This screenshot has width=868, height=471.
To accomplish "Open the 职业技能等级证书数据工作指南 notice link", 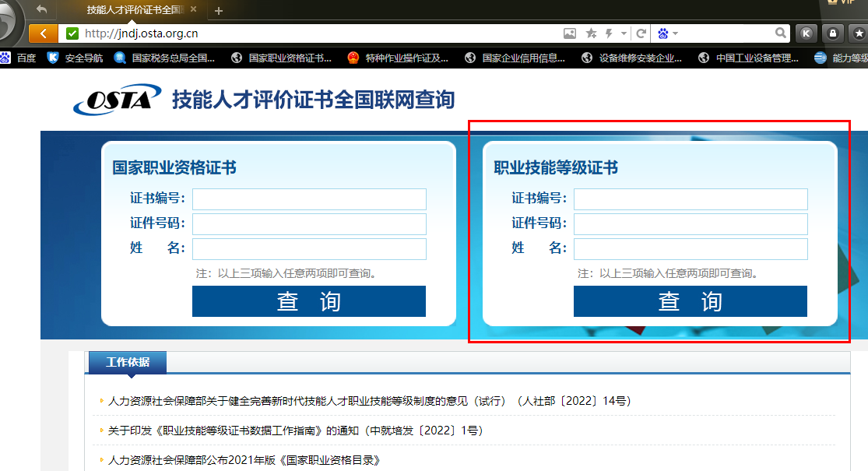I will tap(296, 431).
